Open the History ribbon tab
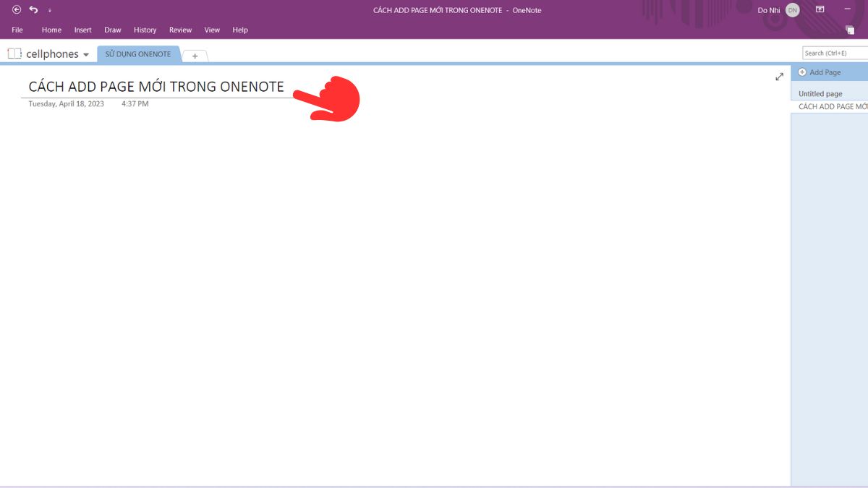 point(145,30)
